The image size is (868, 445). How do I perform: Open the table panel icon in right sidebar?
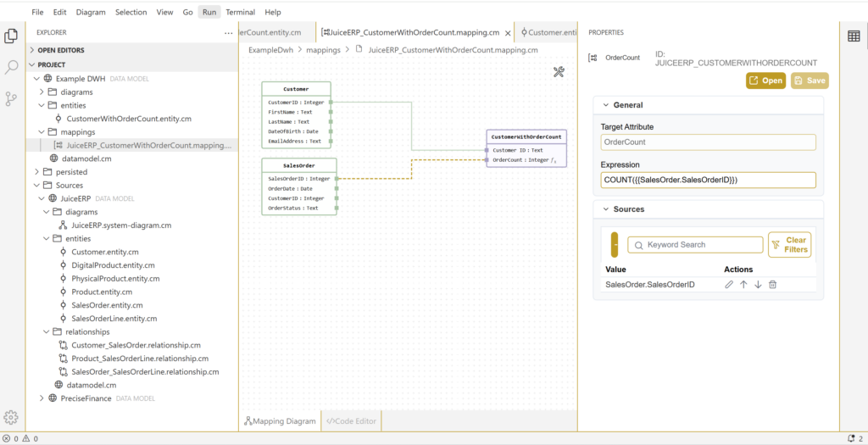(x=854, y=36)
